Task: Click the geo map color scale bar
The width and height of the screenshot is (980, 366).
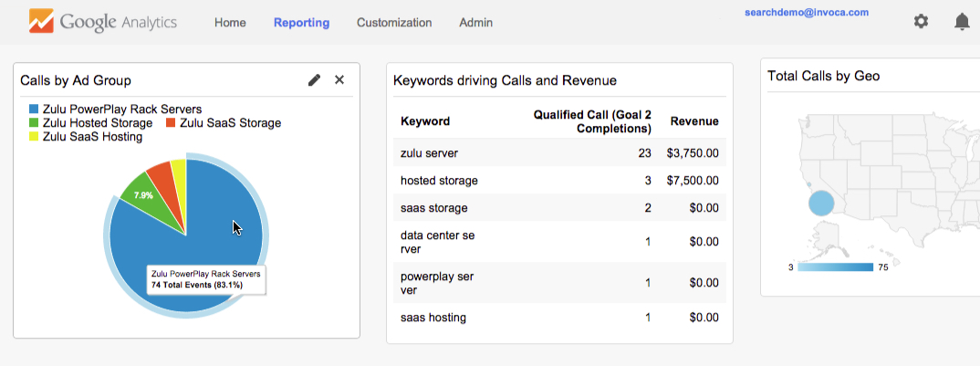Action: [x=836, y=267]
